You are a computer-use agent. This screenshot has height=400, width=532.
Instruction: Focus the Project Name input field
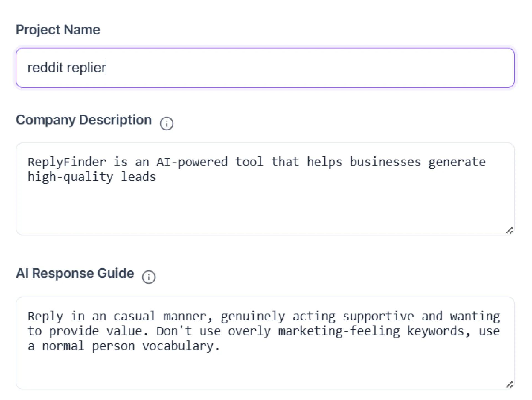(x=277, y=68)
